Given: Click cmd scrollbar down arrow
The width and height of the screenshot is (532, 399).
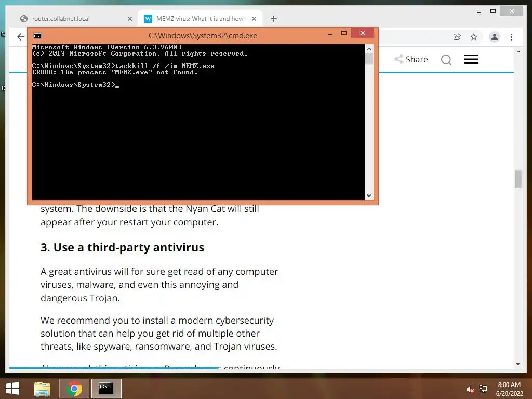Looking at the screenshot, I should coord(369,196).
